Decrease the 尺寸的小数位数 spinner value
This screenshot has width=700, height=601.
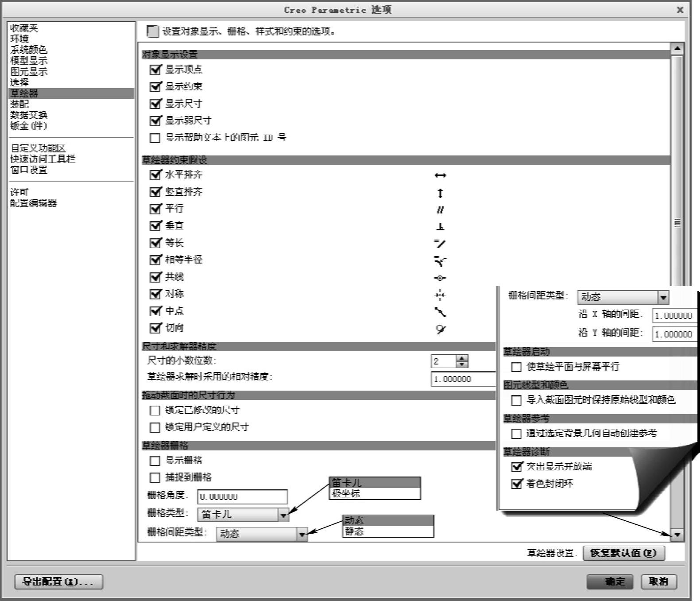(x=462, y=364)
